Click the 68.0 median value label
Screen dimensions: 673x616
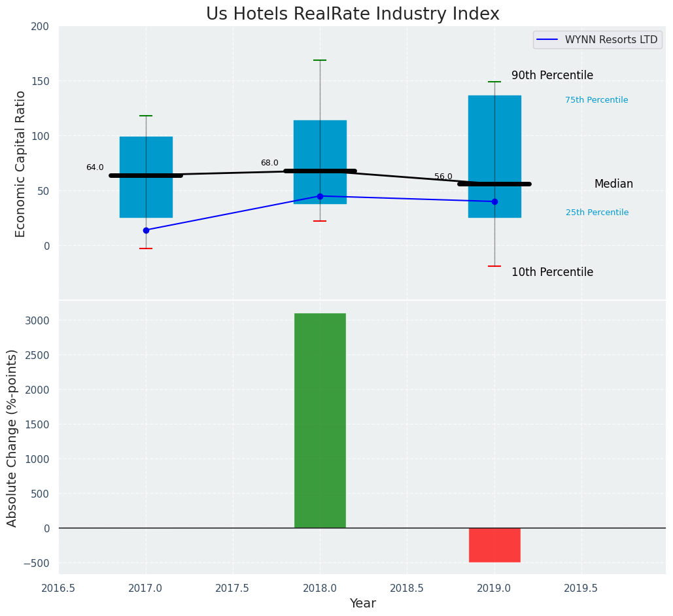269,163
